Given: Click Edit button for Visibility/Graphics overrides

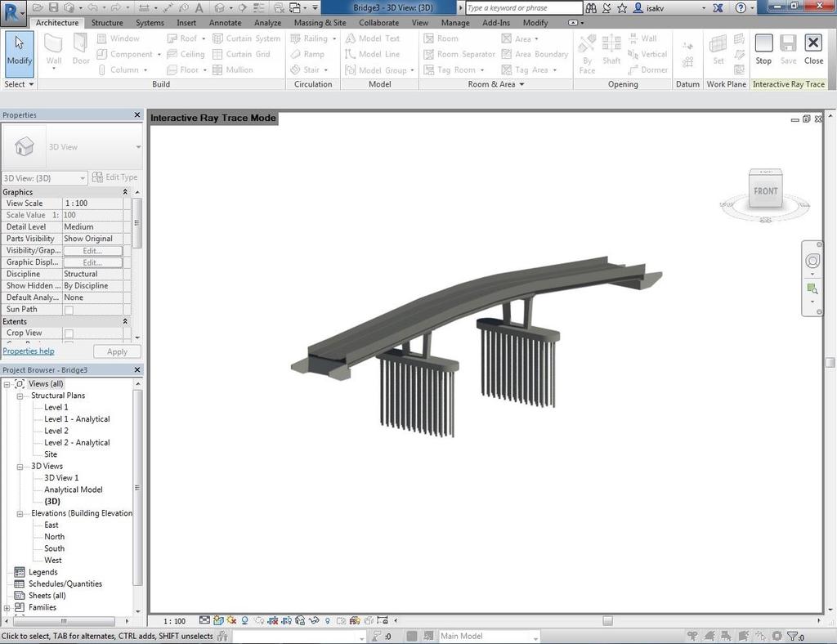Looking at the screenshot, I should (93, 251).
